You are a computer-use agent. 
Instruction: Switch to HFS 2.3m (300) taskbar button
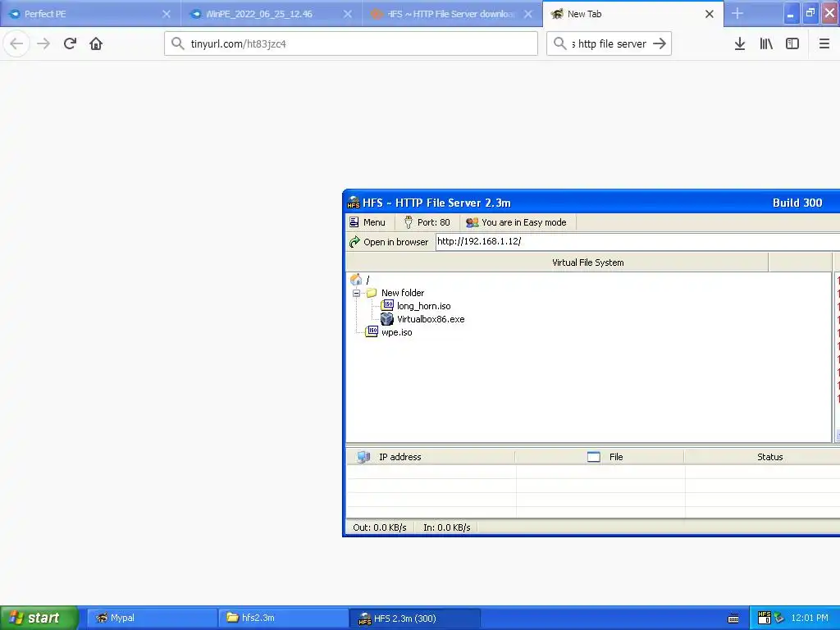tap(414, 619)
